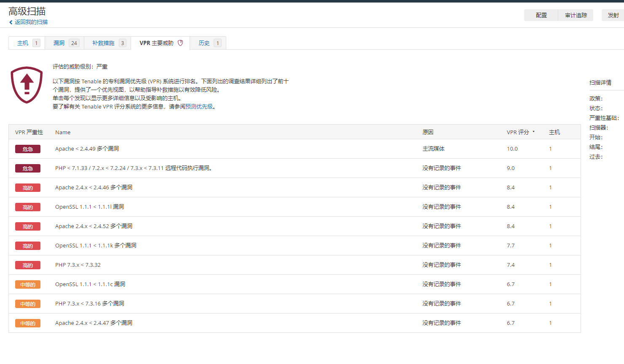624x364 pixels.
Task: Click the 危急 badge on the PHP < 7.1.33 row
Action: coord(28,168)
